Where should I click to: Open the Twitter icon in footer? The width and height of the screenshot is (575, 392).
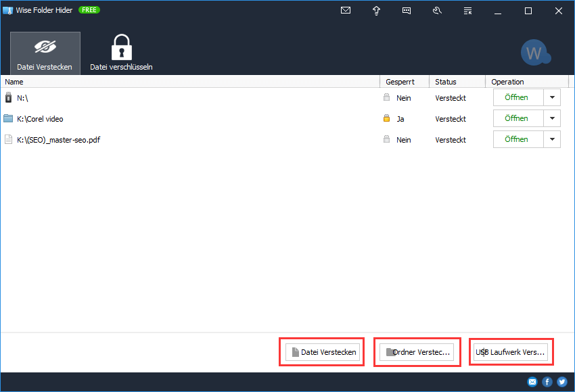(x=561, y=382)
